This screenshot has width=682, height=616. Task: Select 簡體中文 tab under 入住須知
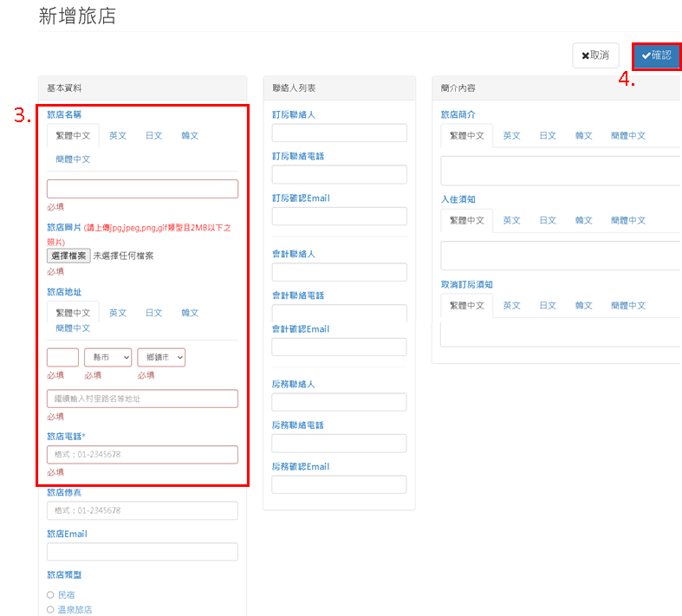[x=627, y=221]
